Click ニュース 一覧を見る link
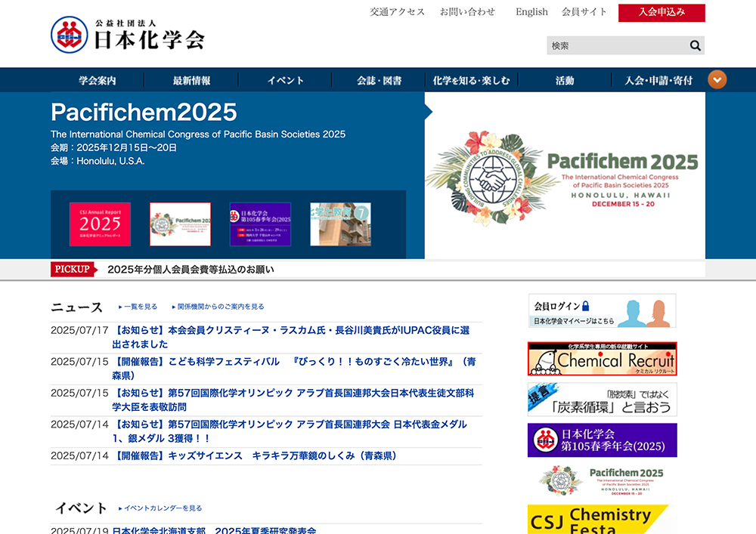Image resolution: width=756 pixels, height=534 pixels. point(138,307)
